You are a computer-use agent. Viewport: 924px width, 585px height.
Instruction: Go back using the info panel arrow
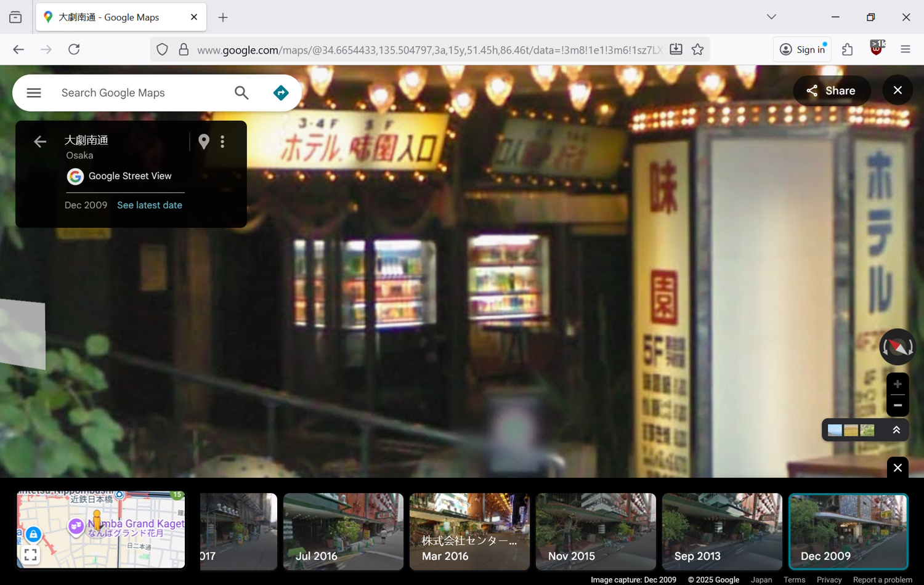point(40,142)
